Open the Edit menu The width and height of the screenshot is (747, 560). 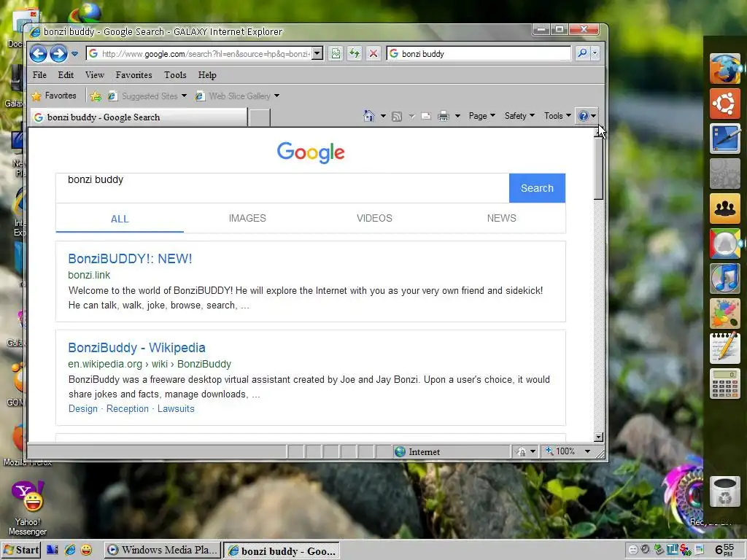coord(66,75)
